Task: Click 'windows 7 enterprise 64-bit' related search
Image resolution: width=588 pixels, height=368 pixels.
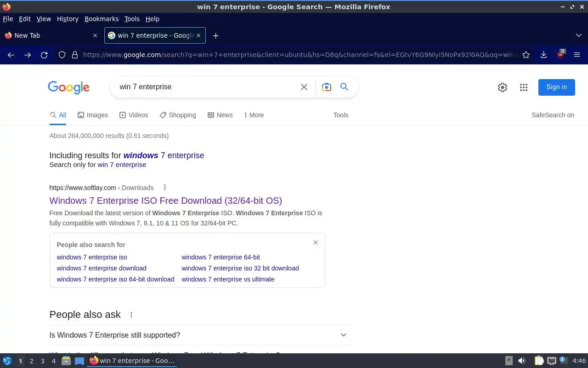Action: coord(220,257)
